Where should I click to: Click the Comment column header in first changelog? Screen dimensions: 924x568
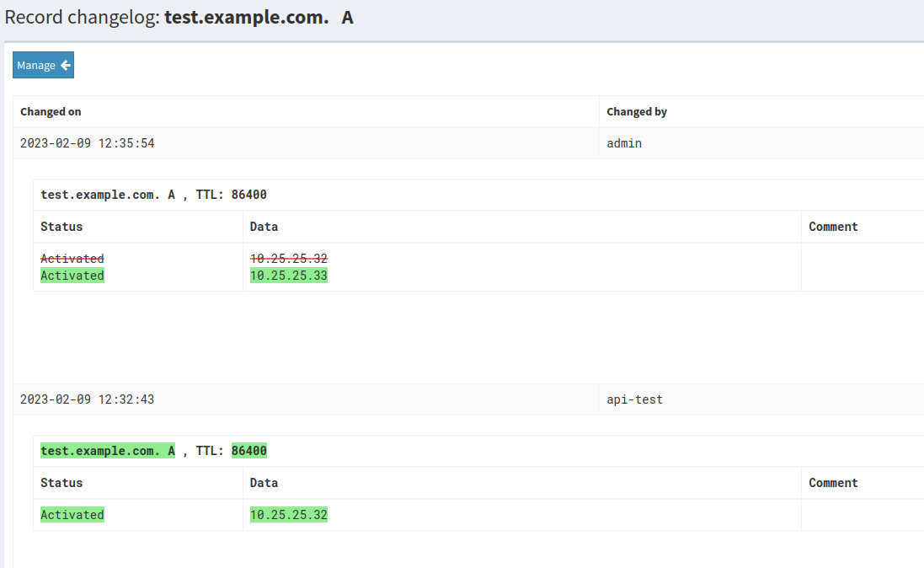[833, 226]
